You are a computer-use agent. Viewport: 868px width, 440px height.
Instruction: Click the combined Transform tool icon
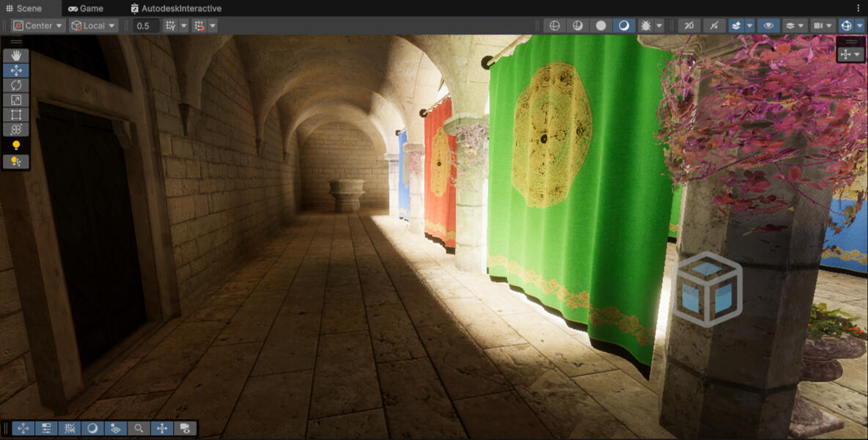pos(16,129)
